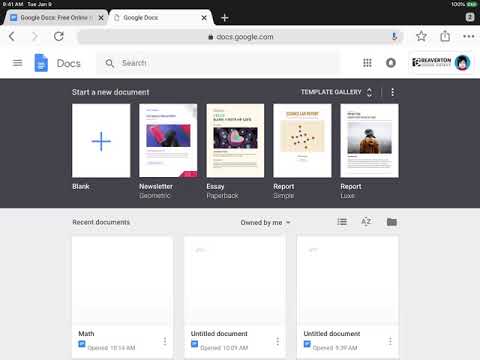480x360 pixels.
Task: Open the file picker folder icon
Action: coord(392,222)
